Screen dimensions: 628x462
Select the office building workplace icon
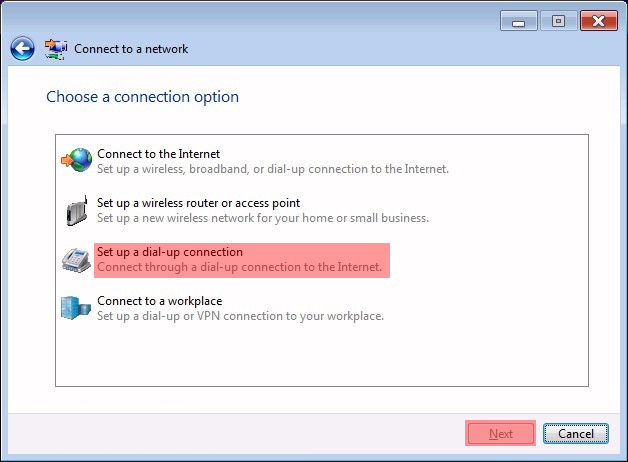76,308
